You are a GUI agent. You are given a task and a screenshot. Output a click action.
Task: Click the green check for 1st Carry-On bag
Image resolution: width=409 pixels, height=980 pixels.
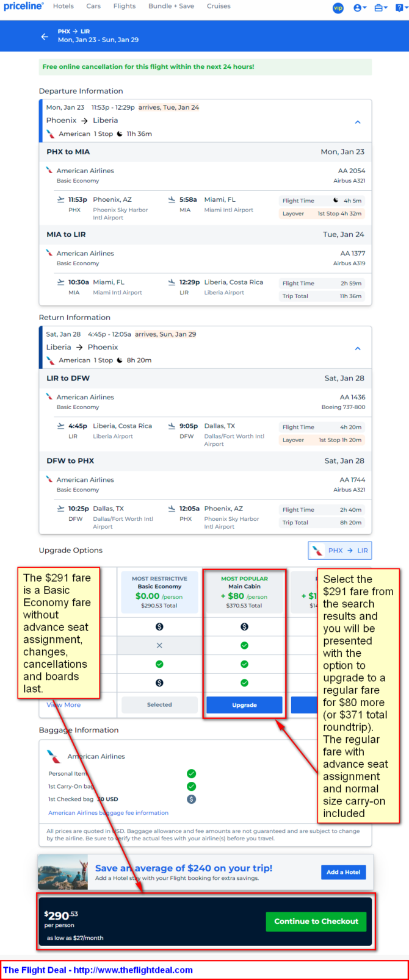pos(191,786)
